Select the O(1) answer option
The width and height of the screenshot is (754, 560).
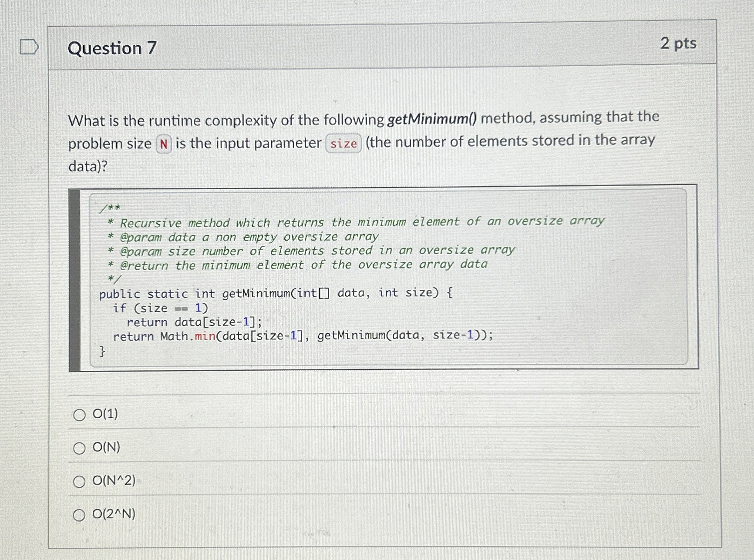point(79,415)
